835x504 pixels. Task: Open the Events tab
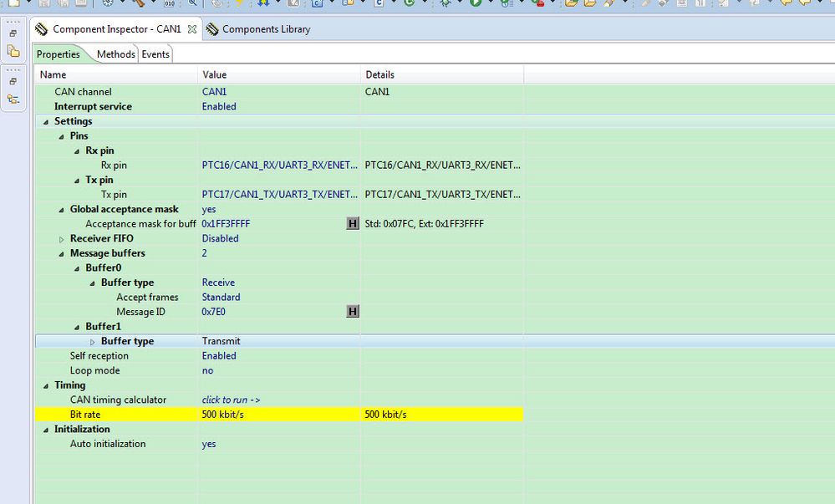tap(155, 54)
